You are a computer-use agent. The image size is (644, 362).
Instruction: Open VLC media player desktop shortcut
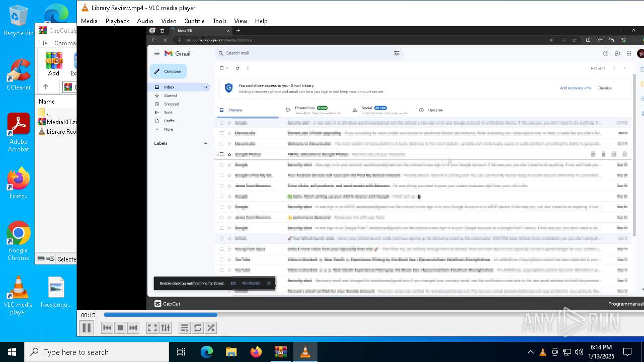pyautogui.click(x=18, y=296)
